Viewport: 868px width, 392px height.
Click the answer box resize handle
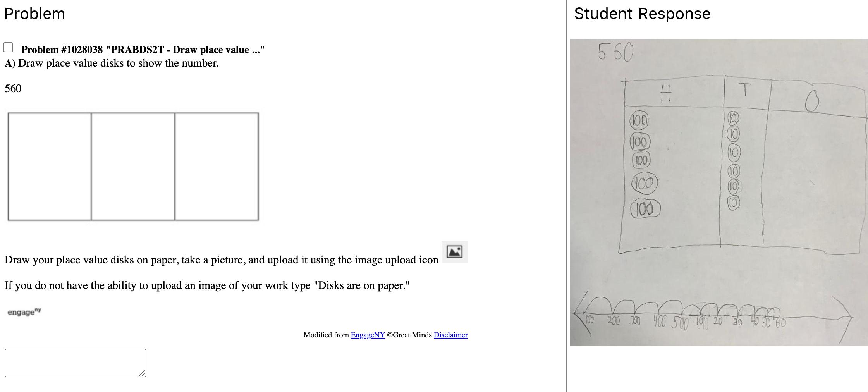pos(142,373)
